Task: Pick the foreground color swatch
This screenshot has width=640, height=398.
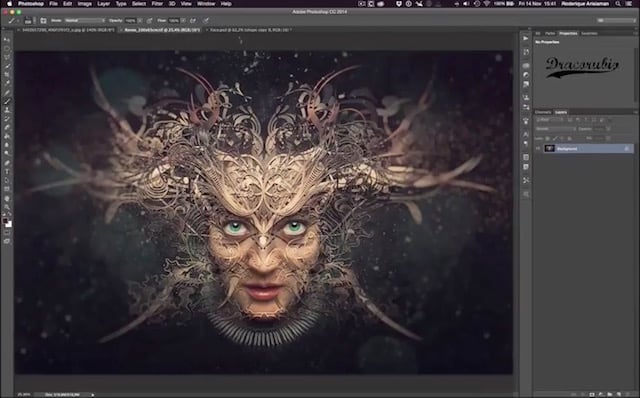Action: point(5,221)
